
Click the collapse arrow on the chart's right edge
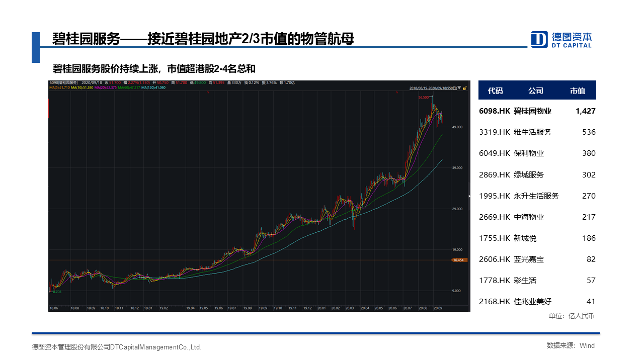tap(469, 196)
